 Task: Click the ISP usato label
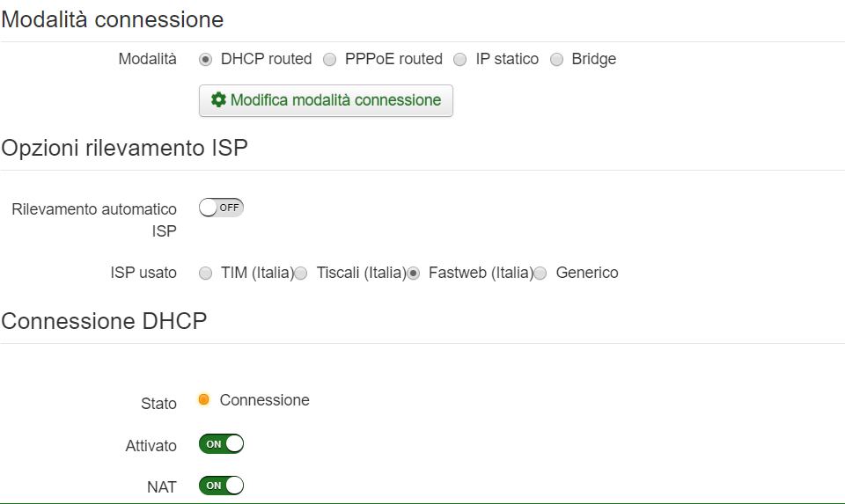pos(145,274)
